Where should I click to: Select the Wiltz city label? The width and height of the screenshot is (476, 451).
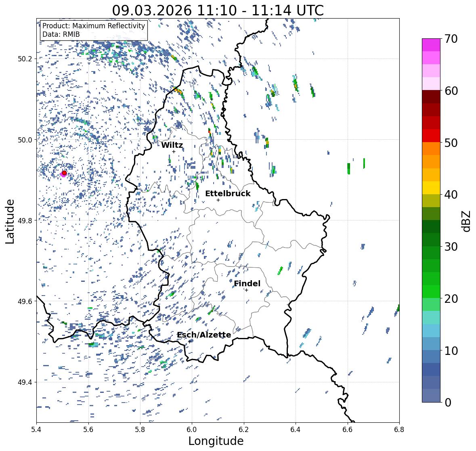coord(172,145)
